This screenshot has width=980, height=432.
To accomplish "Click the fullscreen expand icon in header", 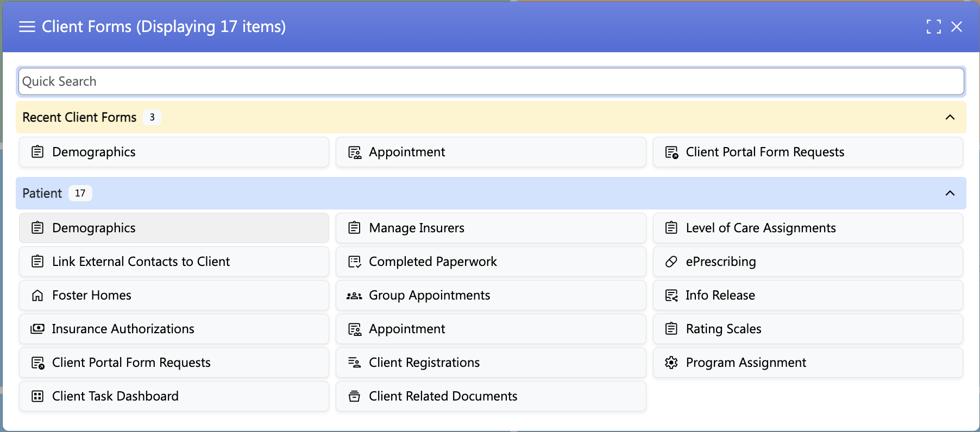I will (x=934, y=27).
